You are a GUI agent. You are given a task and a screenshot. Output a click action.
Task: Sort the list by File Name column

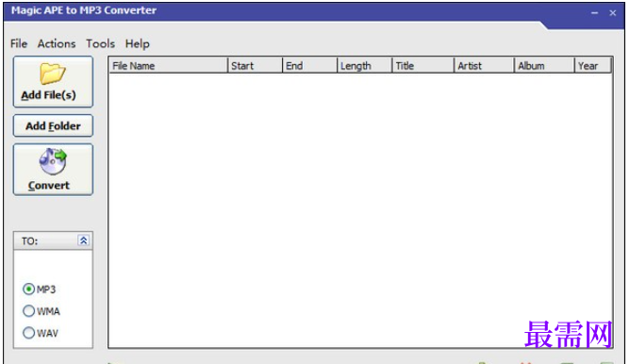coord(168,65)
